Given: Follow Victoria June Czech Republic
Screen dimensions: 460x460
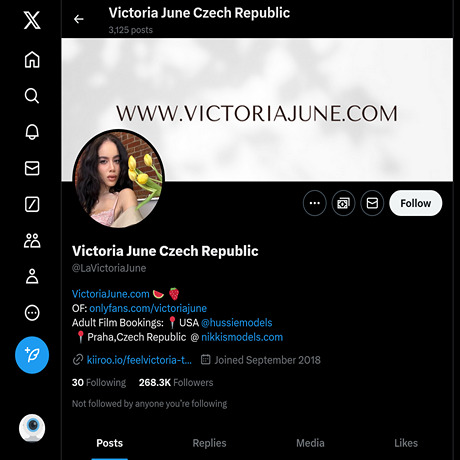Looking at the screenshot, I should 416,203.
